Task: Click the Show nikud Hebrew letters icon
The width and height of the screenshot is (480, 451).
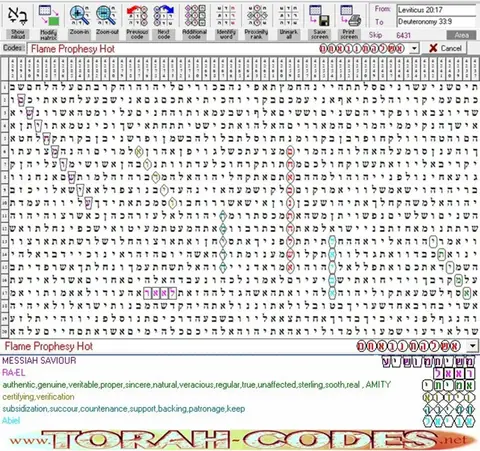Action: pos(17,16)
